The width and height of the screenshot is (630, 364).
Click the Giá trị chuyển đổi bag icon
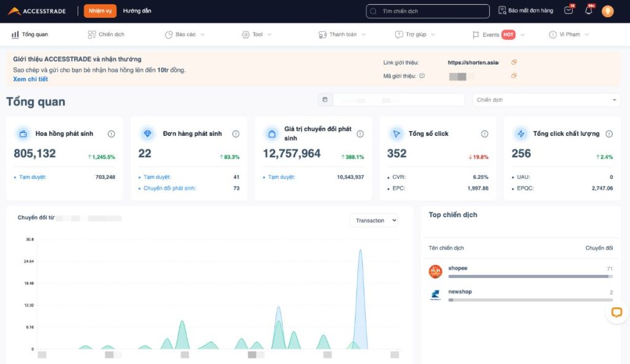click(272, 134)
